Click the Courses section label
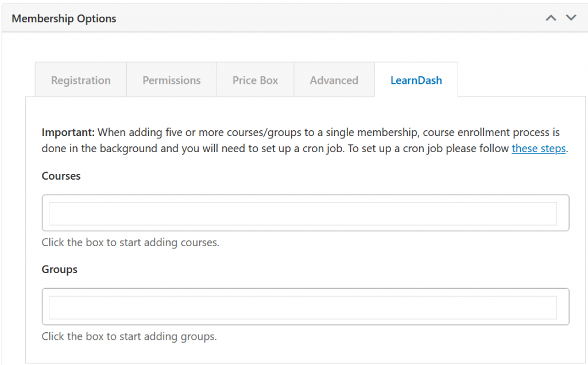The height and width of the screenshot is (365, 588). click(60, 176)
